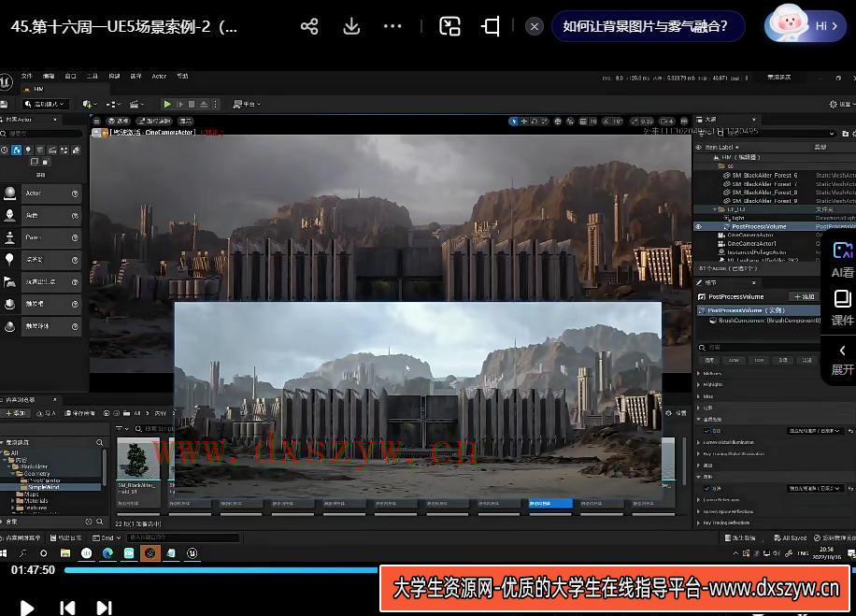
Task: Open the blueprints dropdown in toolbar
Action: [x=112, y=104]
